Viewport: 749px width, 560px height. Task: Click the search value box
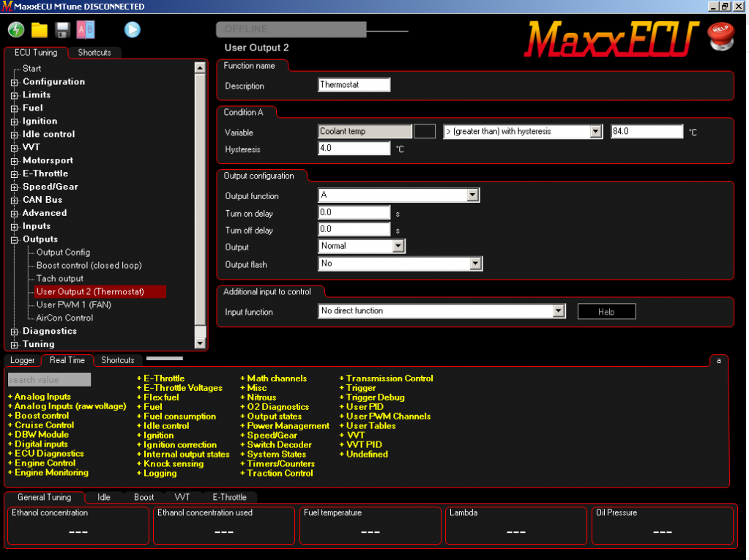click(x=49, y=379)
